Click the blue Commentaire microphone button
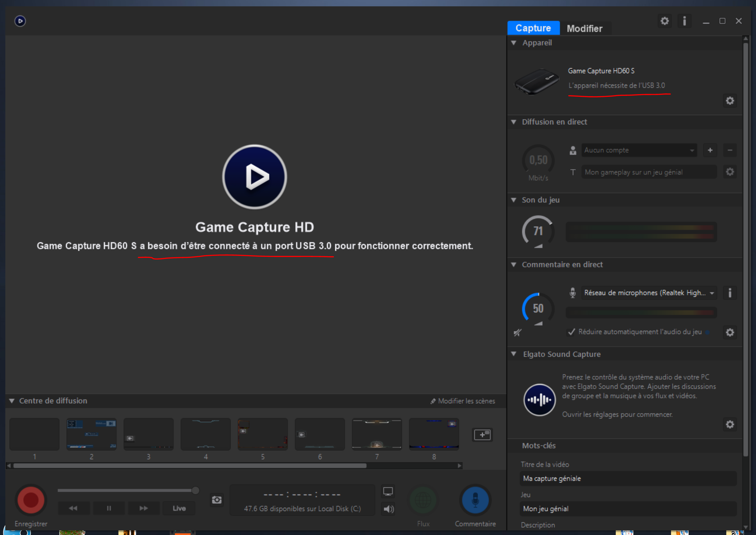This screenshot has width=756, height=535. click(x=475, y=500)
